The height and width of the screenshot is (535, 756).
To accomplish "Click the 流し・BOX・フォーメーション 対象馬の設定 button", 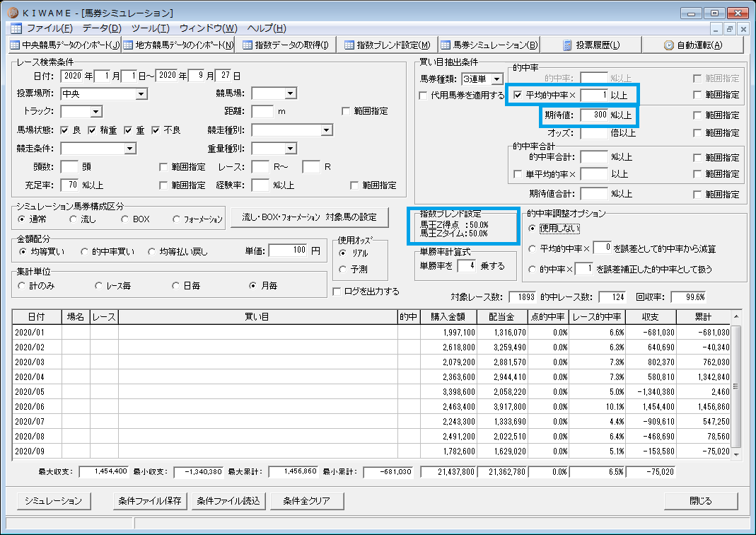I will (310, 217).
